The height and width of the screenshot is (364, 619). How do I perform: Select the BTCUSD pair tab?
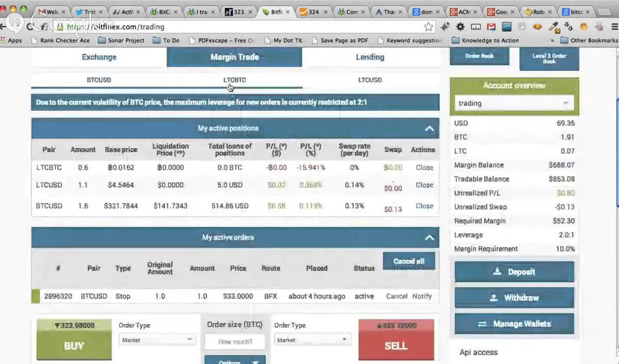(99, 80)
